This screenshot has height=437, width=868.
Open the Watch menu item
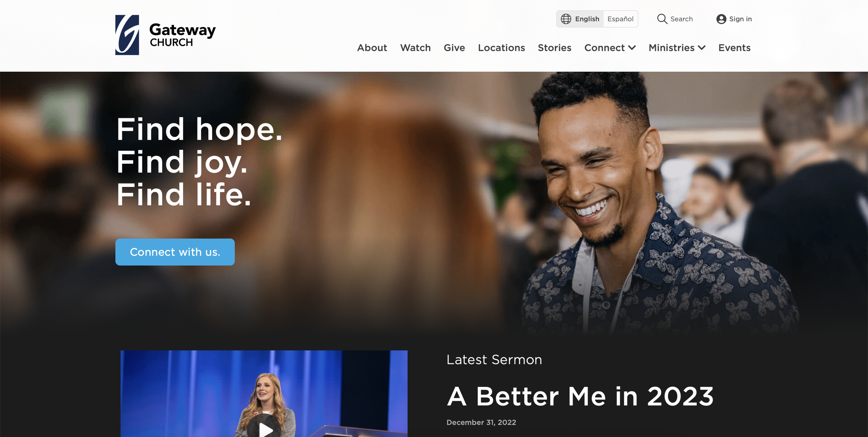pos(415,48)
